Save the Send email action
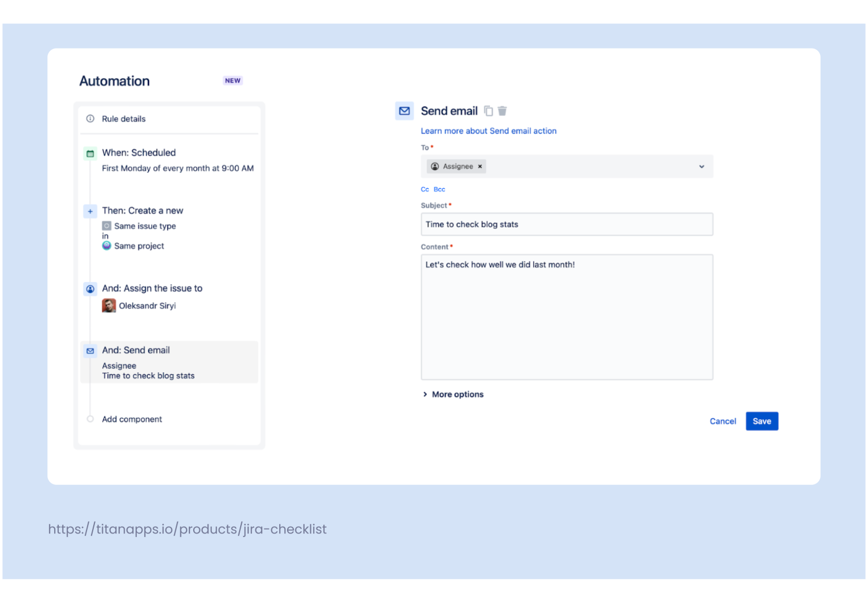The height and width of the screenshot is (603, 868). [x=762, y=421]
